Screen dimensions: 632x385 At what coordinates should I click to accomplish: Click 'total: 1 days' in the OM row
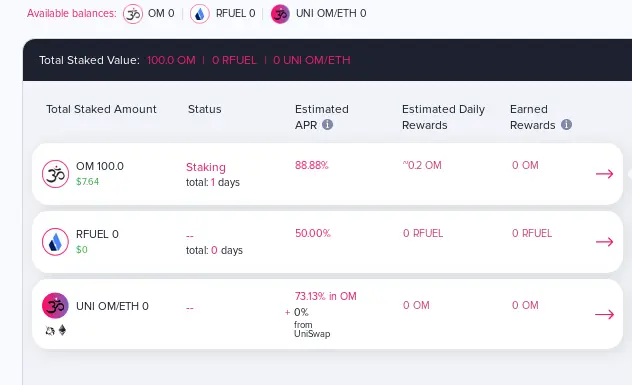[x=213, y=183]
